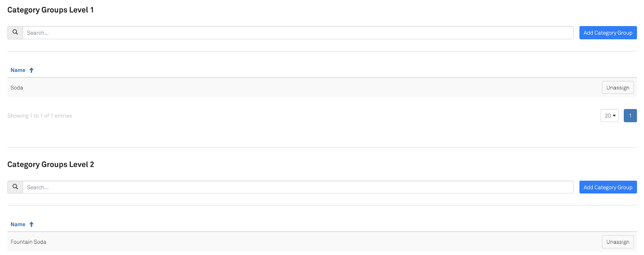Click the Level 1 Name sort arrow
The height and width of the screenshot is (255, 644).
point(31,70)
